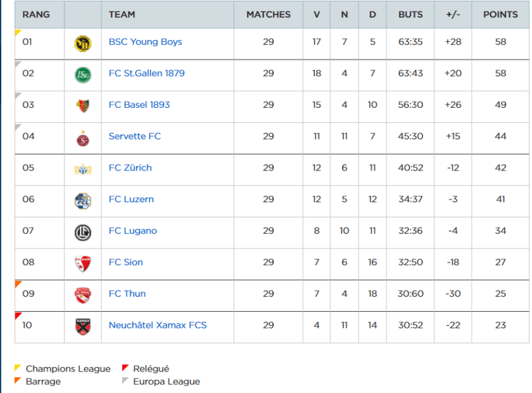Click the FC Lugano club logo

coord(82,231)
